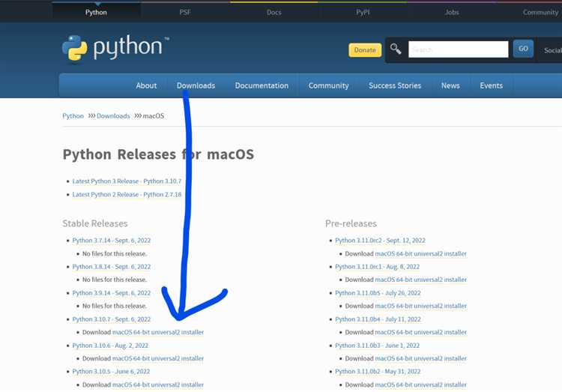The width and height of the screenshot is (562, 392).
Task: Open Python 3.10.5 - June 6, 2022 release
Action: click(111, 372)
